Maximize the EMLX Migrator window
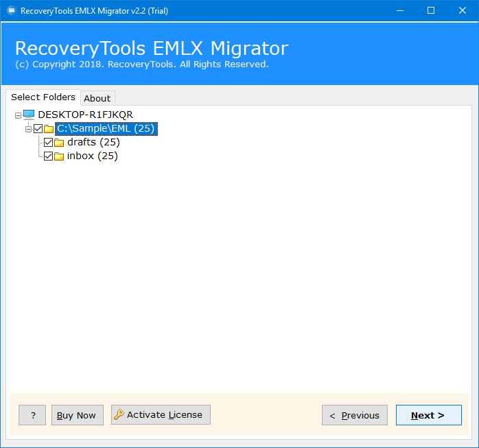The height and width of the screenshot is (448, 479). pyautogui.click(x=431, y=11)
